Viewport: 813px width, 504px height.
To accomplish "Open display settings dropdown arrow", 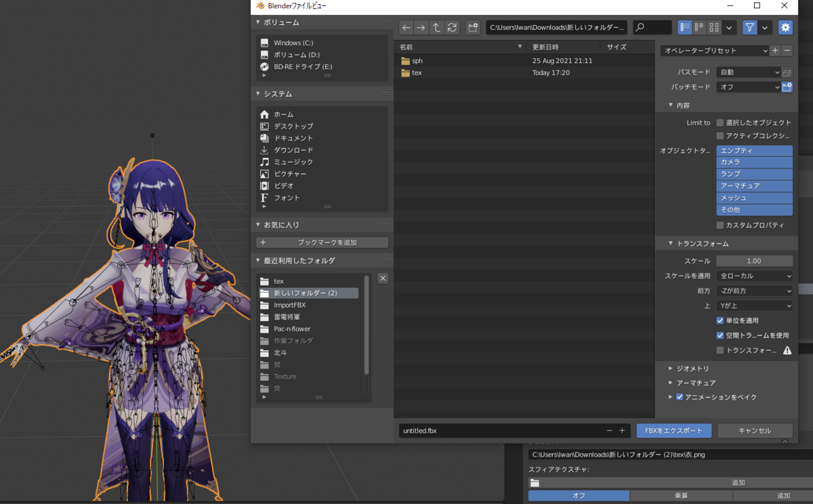I will click(729, 28).
